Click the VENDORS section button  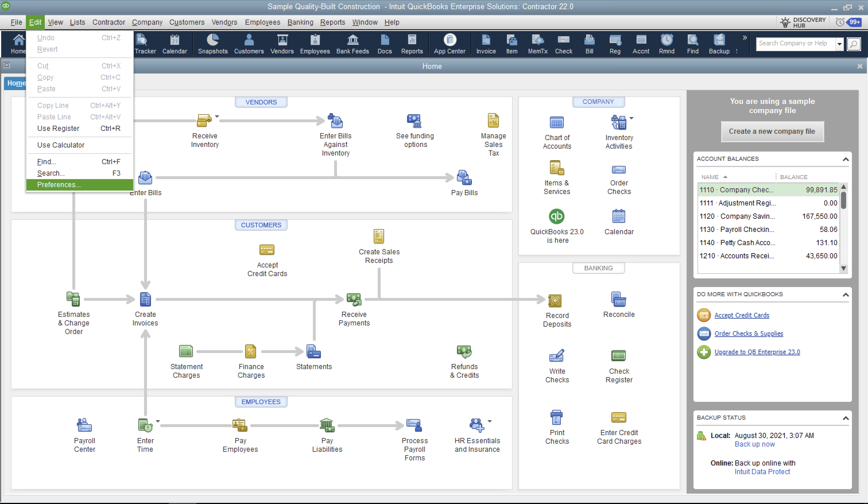(x=261, y=102)
